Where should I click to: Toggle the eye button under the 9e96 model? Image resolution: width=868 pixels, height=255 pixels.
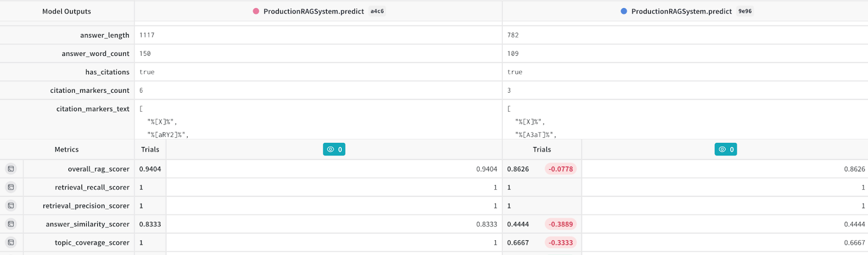(x=725, y=149)
